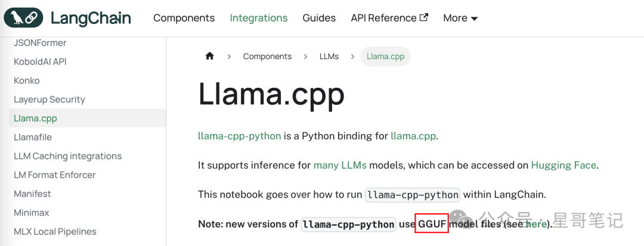Open the Guides nav item

pyautogui.click(x=319, y=18)
